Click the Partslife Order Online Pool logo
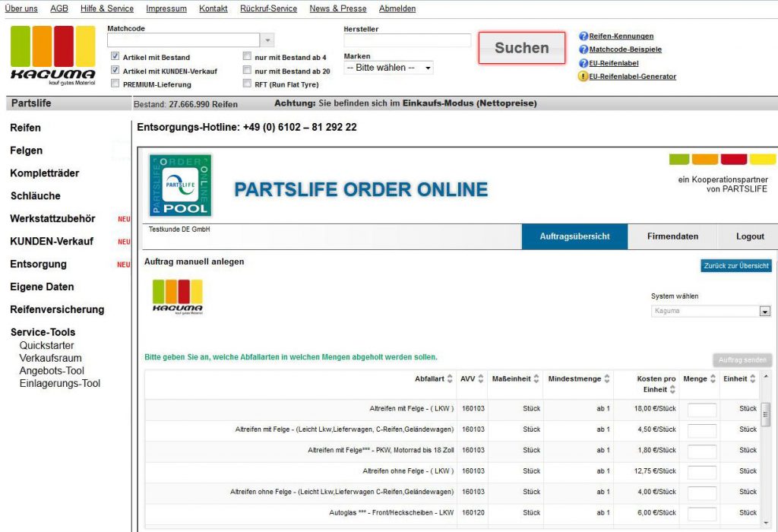778x532 pixels. click(180, 185)
